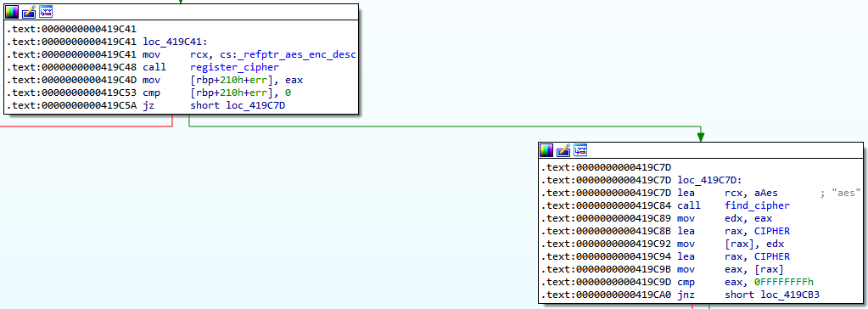Click the jnz mnemonic at 419CA0

pyautogui.click(x=686, y=295)
